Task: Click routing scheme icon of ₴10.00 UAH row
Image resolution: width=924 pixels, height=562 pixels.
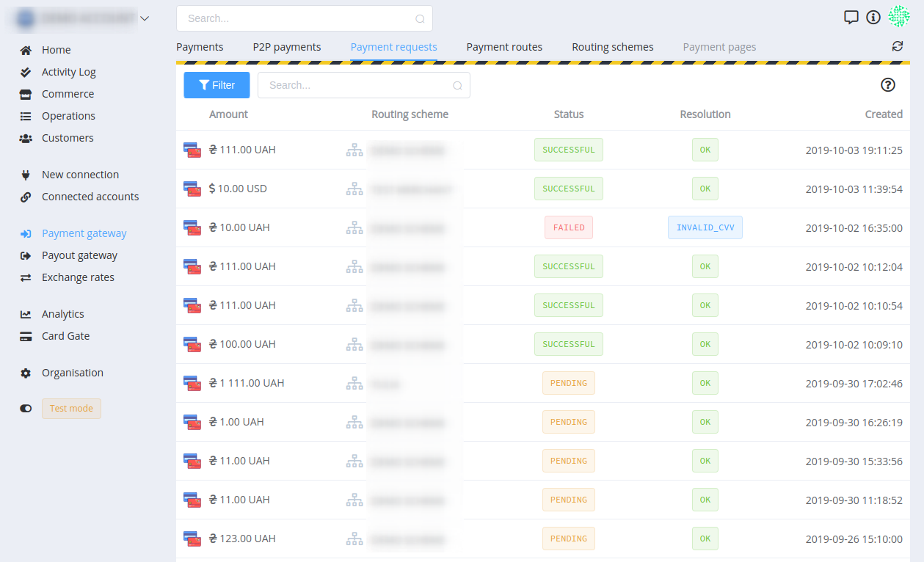Action: (354, 227)
